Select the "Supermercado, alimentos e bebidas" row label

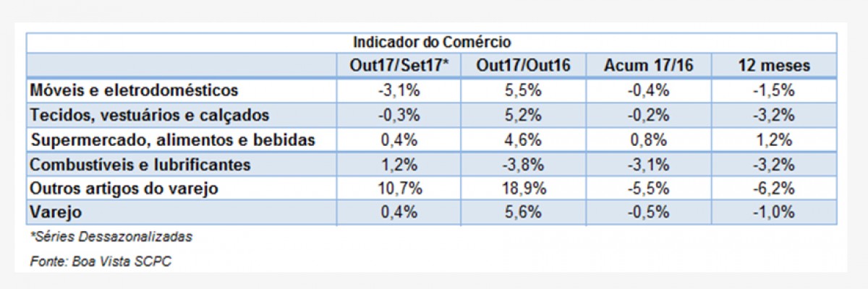[x=173, y=140]
